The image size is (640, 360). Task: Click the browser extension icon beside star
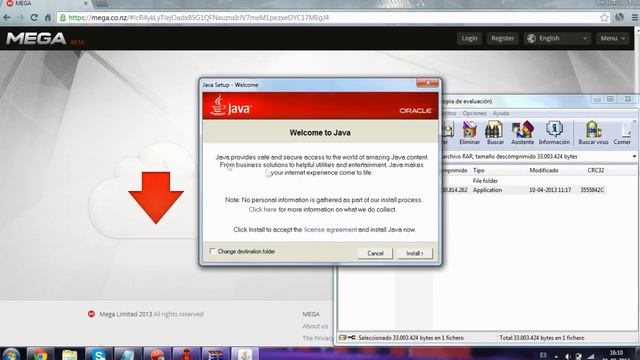coord(620,18)
